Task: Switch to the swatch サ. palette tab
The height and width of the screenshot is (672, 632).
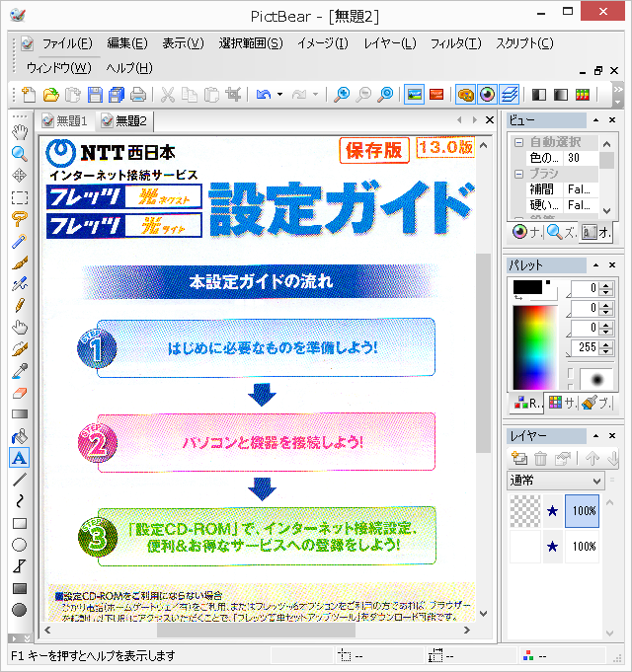Action: [563, 403]
